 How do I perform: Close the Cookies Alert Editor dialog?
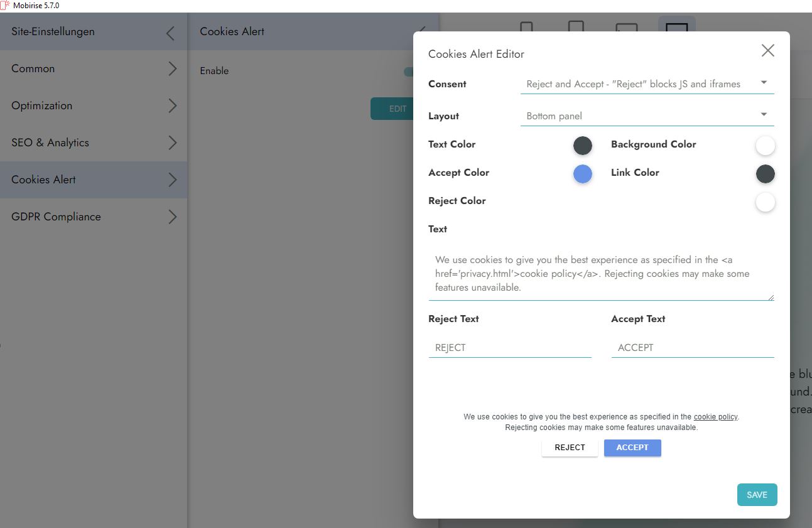coord(767,51)
